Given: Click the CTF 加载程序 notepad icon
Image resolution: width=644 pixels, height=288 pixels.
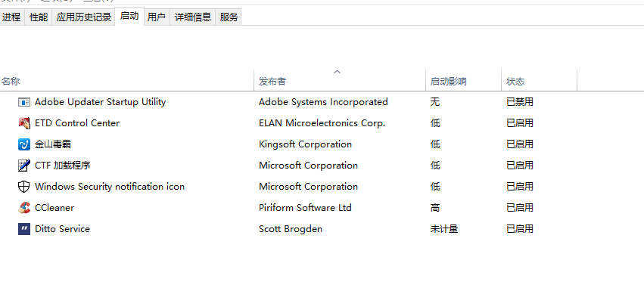Looking at the screenshot, I should tap(24, 166).
